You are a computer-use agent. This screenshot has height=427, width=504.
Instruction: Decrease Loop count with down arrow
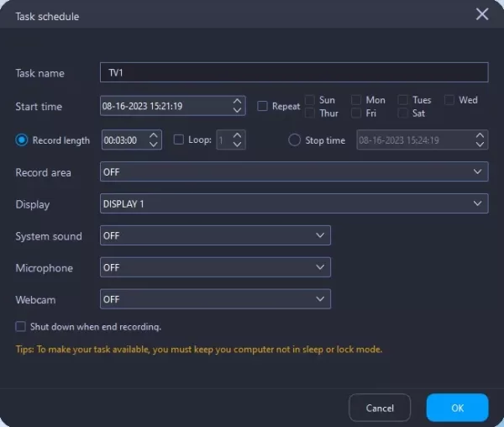[x=237, y=145]
